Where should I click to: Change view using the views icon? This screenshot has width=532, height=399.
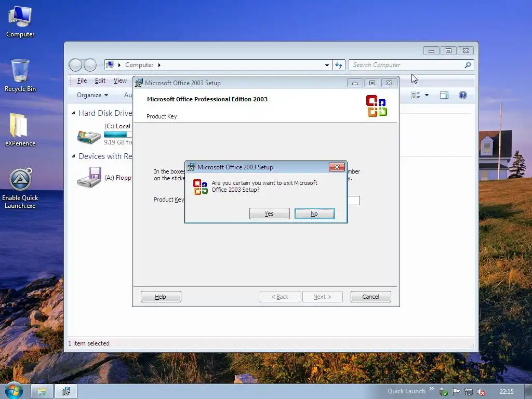pos(416,96)
